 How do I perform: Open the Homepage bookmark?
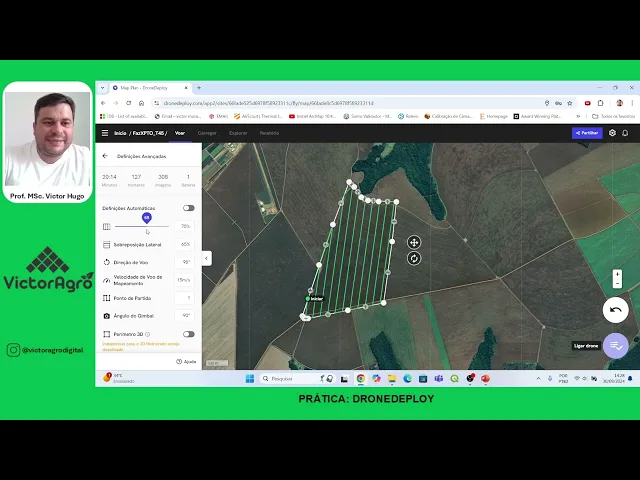pos(493,116)
